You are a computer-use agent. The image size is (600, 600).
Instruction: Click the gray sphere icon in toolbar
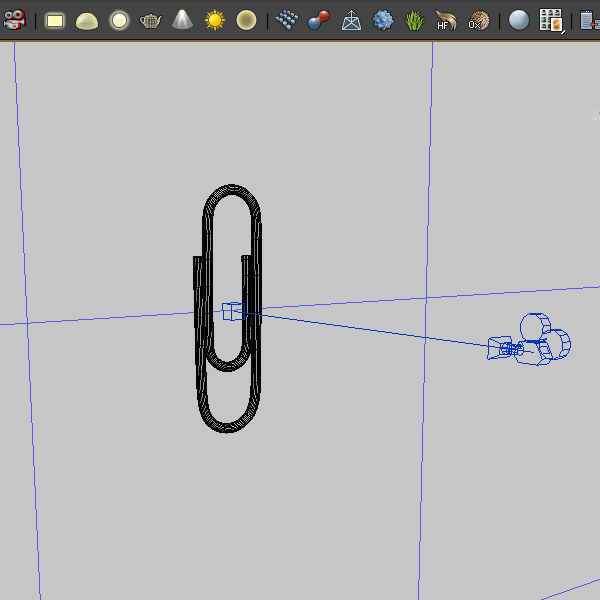[x=518, y=20]
